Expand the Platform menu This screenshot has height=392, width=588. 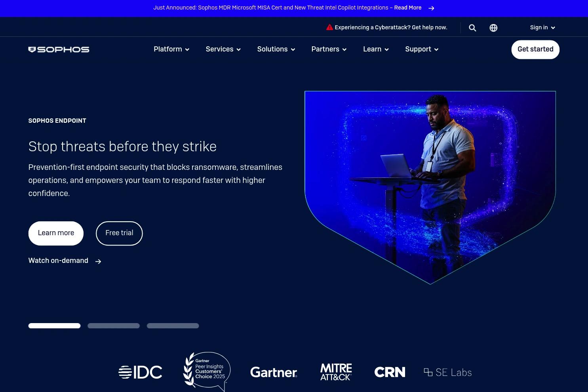tap(171, 49)
